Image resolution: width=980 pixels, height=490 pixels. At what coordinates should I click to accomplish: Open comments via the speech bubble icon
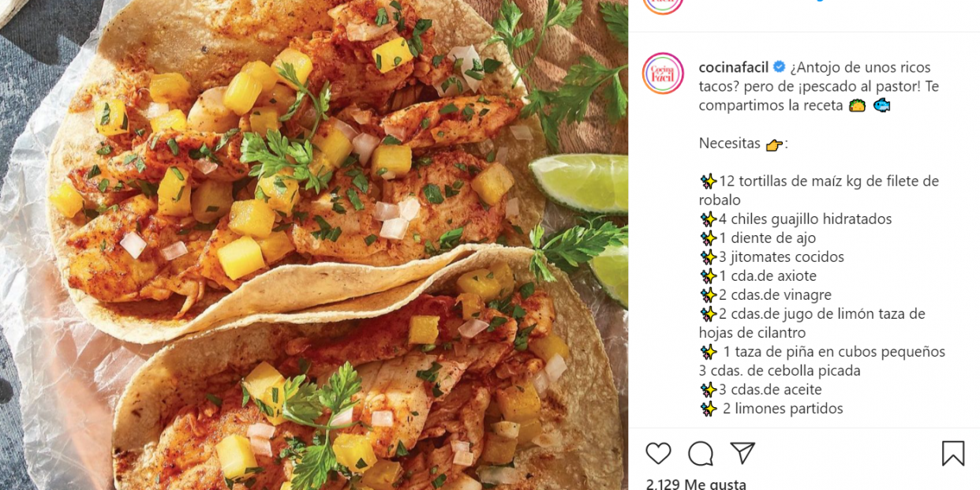[x=701, y=453]
